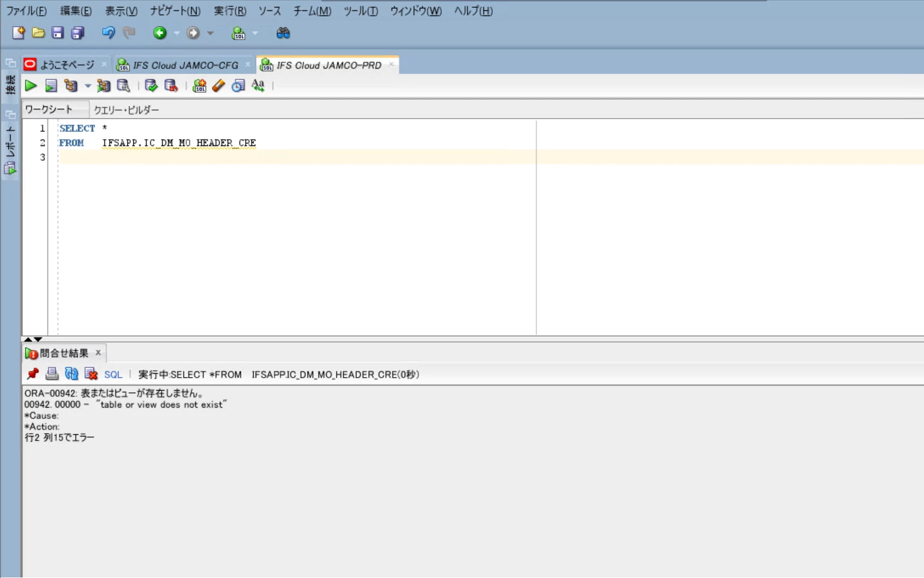The image size is (924, 578).
Task: Open the レポート side panel
Action: click(10, 142)
